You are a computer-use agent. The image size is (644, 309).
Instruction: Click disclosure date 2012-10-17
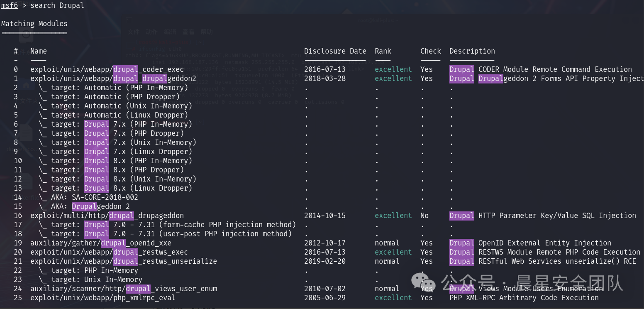click(325, 243)
